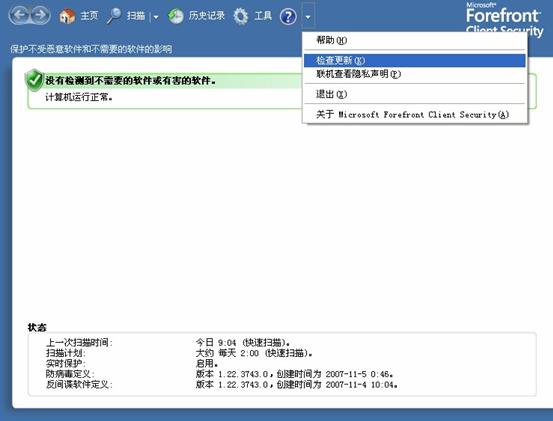Viewport: 553px width, 421px height.
Task: Click the 历史记录 toolbar label
Action: [206, 16]
